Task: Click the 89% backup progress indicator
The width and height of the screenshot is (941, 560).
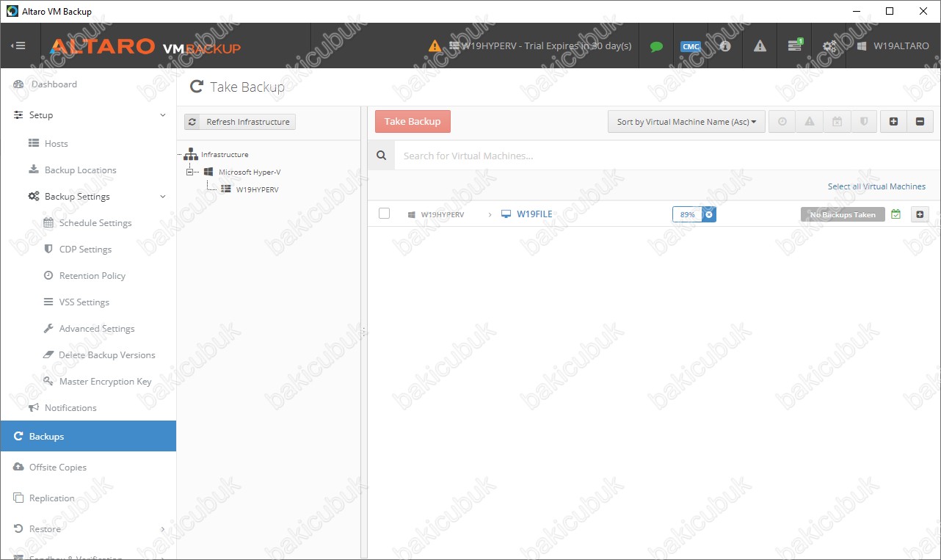Action: [x=687, y=214]
